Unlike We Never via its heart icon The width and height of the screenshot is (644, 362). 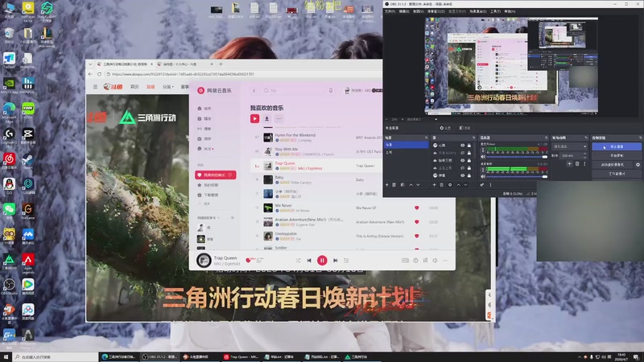click(x=416, y=208)
